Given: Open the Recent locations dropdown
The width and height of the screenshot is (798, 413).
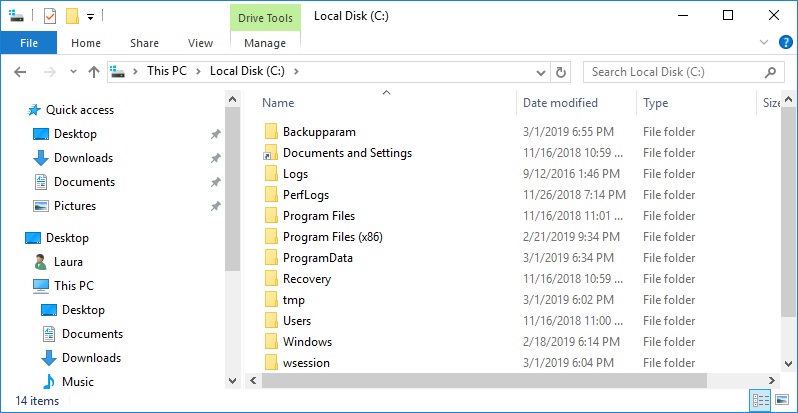Looking at the screenshot, I should tap(73, 72).
